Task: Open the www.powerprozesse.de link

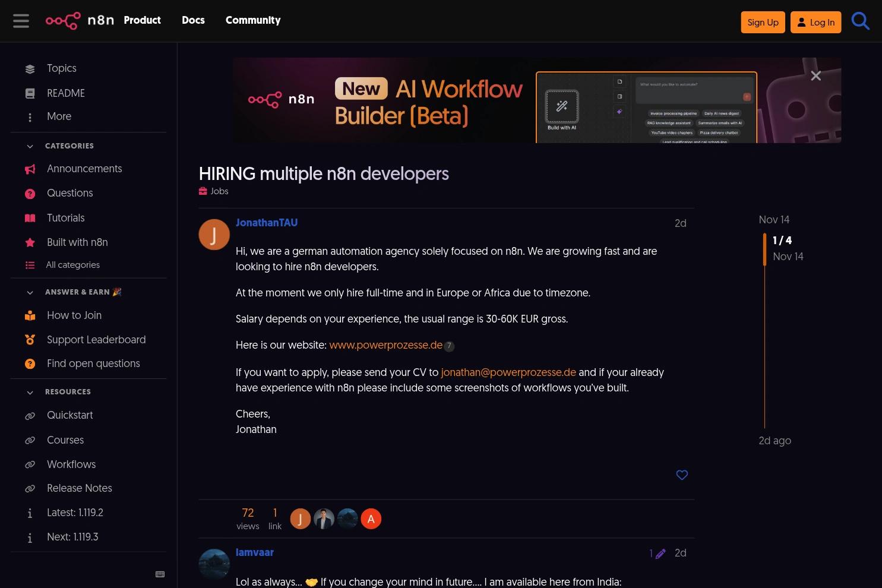Action: tap(386, 345)
